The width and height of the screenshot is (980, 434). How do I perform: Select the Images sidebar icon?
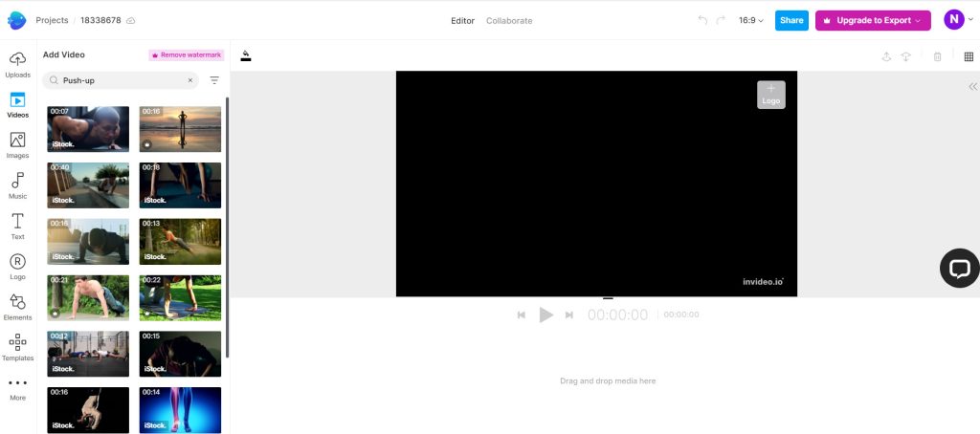(17, 144)
